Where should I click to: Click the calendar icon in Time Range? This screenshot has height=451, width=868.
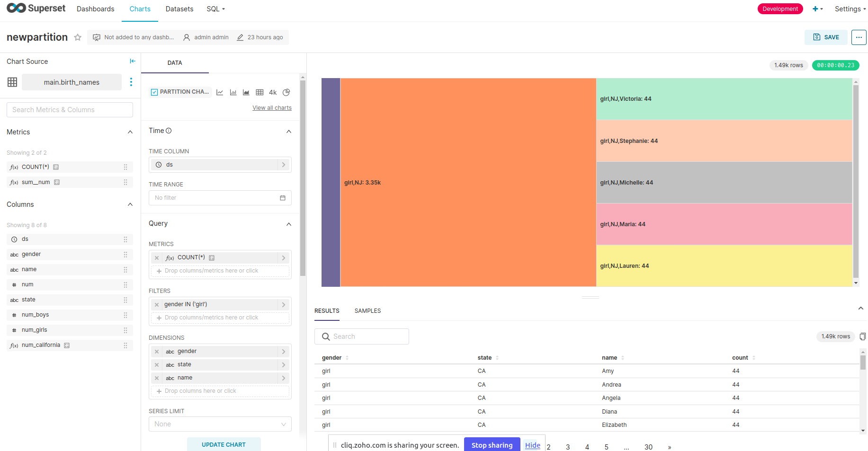coord(283,197)
